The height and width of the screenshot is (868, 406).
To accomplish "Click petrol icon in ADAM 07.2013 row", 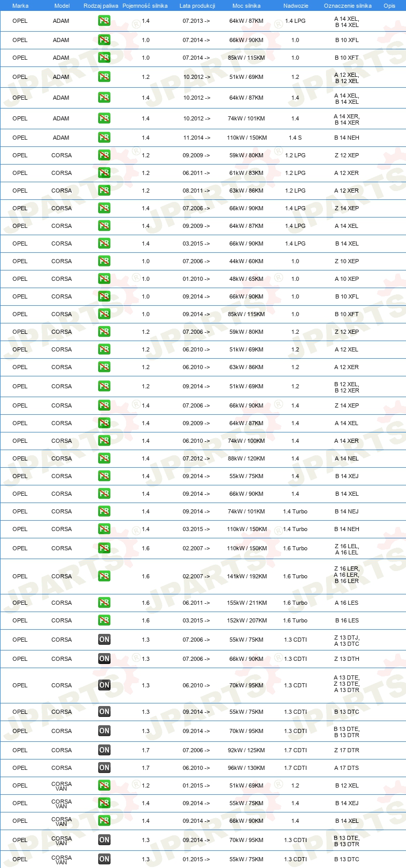I will (x=104, y=21).
